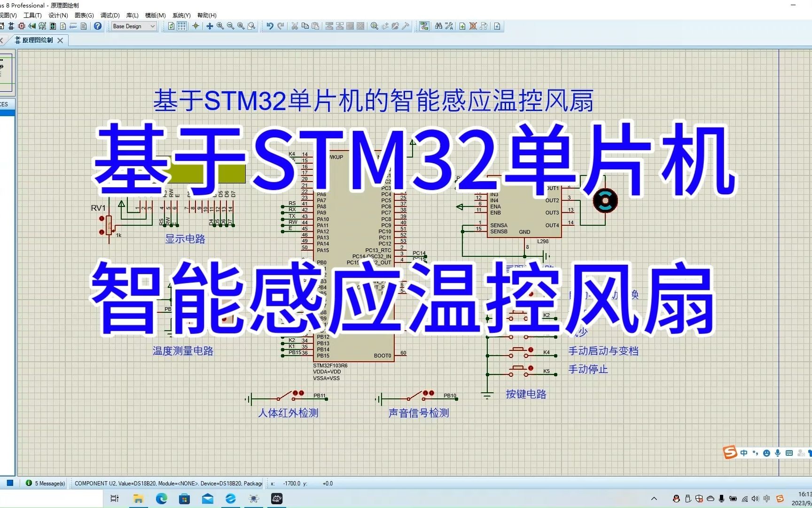Run the Electrical Rules Check icon
The height and width of the screenshot is (508, 812).
(x=497, y=26)
